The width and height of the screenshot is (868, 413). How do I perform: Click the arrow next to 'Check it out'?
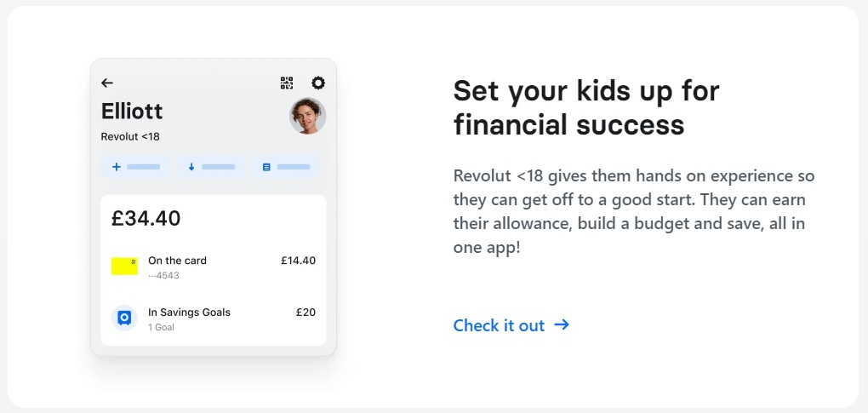point(562,324)
